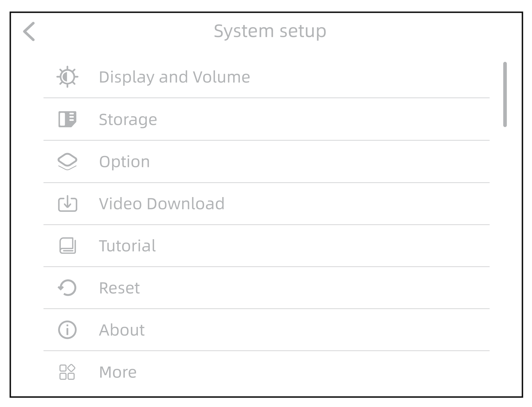This screenshot has height=407, width=532.
Task: Click the Video Download tray icon
Action: 68,203
